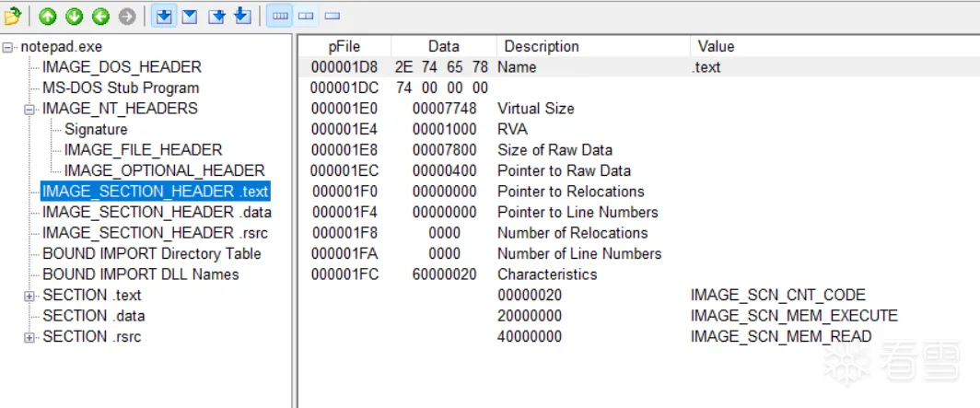
Task: Select the Virtual Size row
Action: 535,109
